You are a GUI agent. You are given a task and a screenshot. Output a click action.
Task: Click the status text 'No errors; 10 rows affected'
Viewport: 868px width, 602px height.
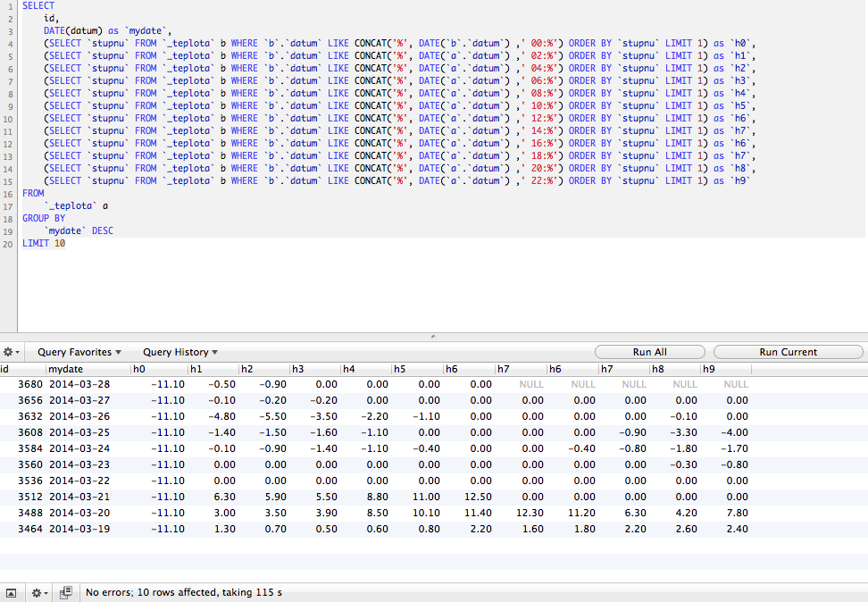152,592
